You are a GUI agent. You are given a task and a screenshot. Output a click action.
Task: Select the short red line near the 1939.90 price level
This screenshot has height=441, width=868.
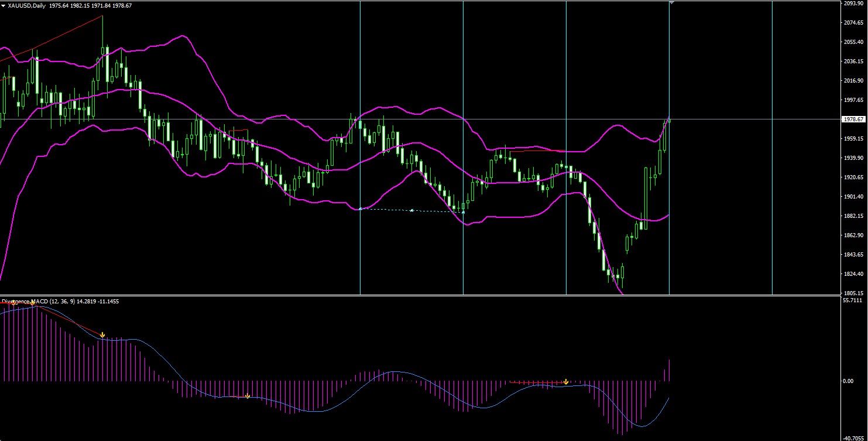533,151
